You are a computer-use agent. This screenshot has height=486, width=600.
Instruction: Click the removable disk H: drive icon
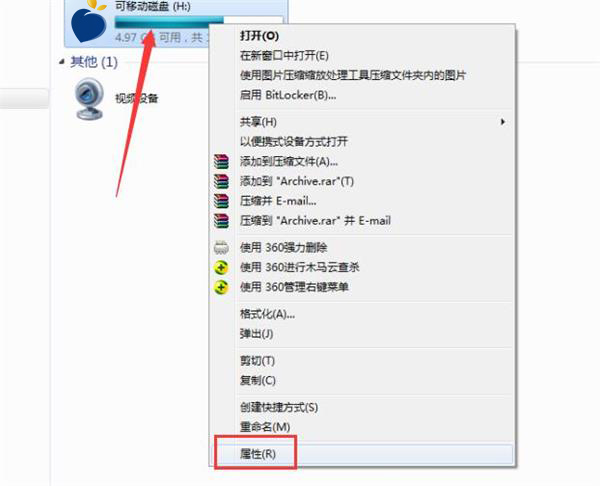click(x=89, y=21)
